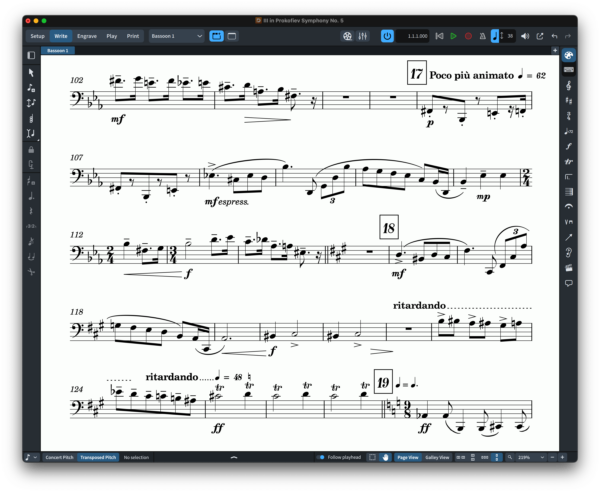Select the Bassoon 1 layout tab
Image resolution: width=600 pixels, height=492 pixels.
pos(58,51)
